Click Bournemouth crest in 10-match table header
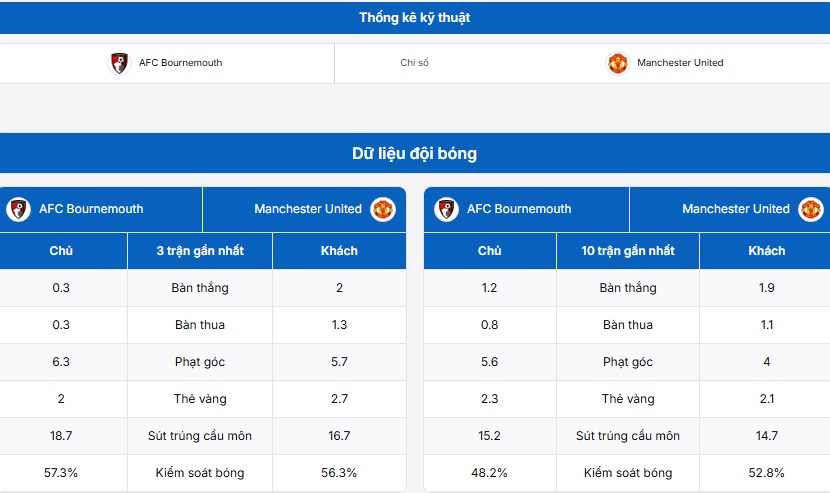The image size is (830, 493). [x=446, y=209]
